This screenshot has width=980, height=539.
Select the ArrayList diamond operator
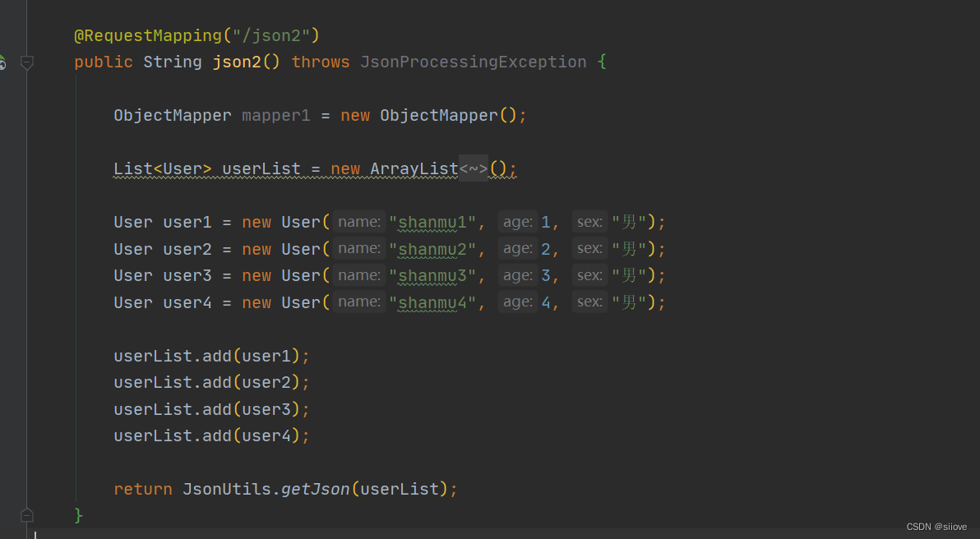(x=473, y=168)
